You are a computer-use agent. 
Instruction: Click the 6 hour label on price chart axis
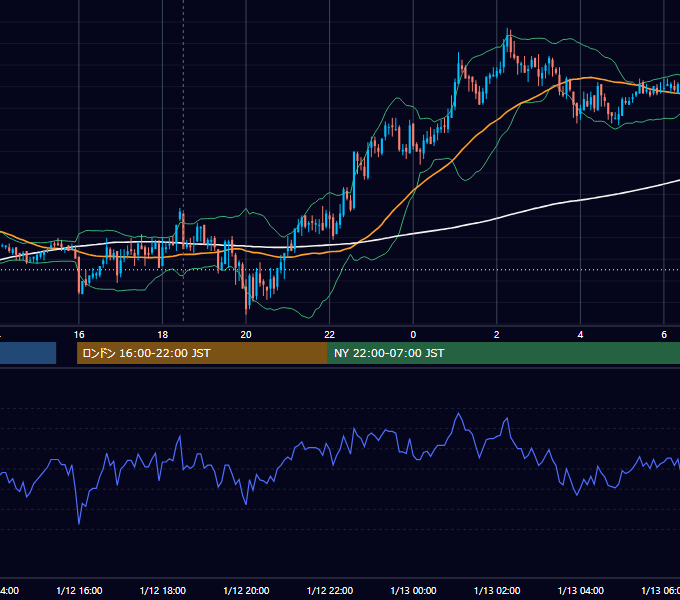[664, 335]
